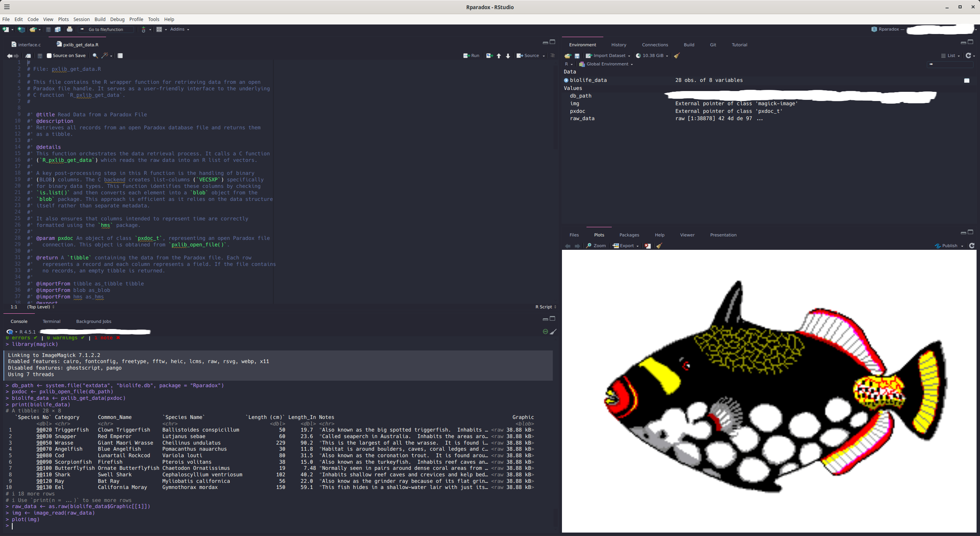Open the Addins dropdown menu

[x=179, y=29]
